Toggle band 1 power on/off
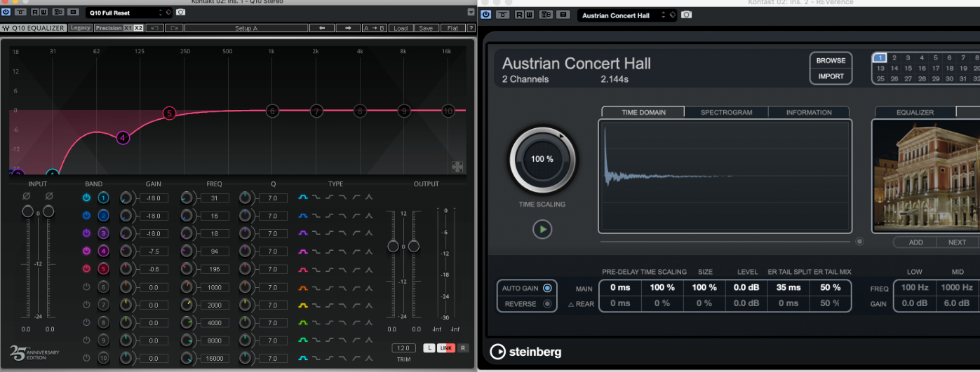The width and height of the screenshot is (980, 372). point(87,198)
